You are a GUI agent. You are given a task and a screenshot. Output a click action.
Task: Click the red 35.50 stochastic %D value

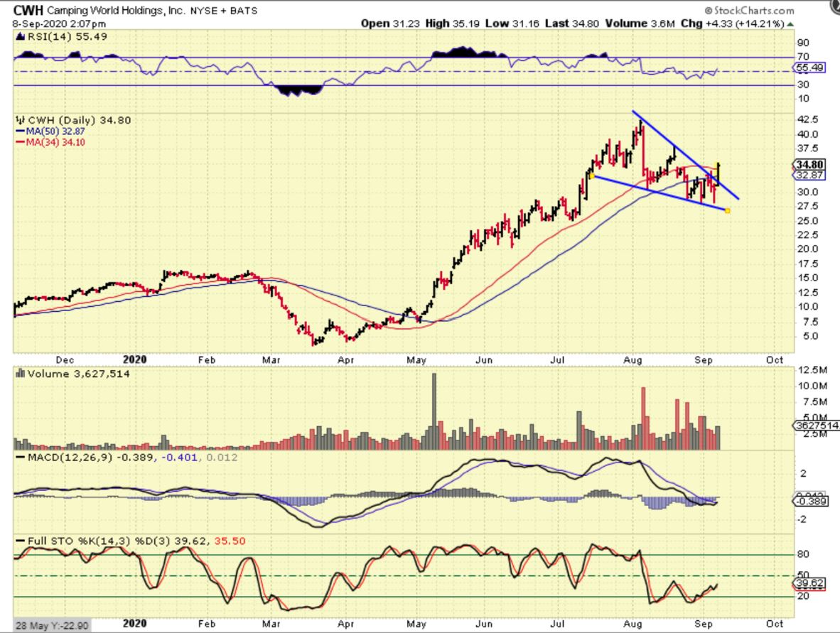[x=230, y=541]
